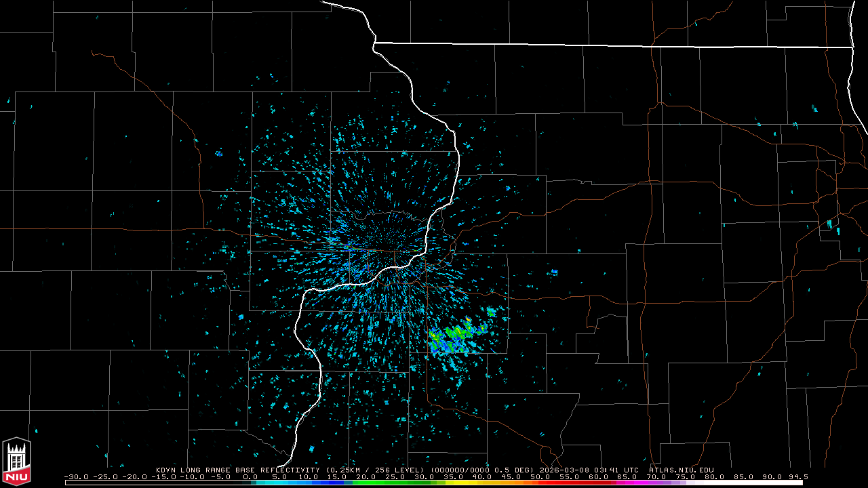
Task: Click the NIU castle logo
Action: pos(16,462)
